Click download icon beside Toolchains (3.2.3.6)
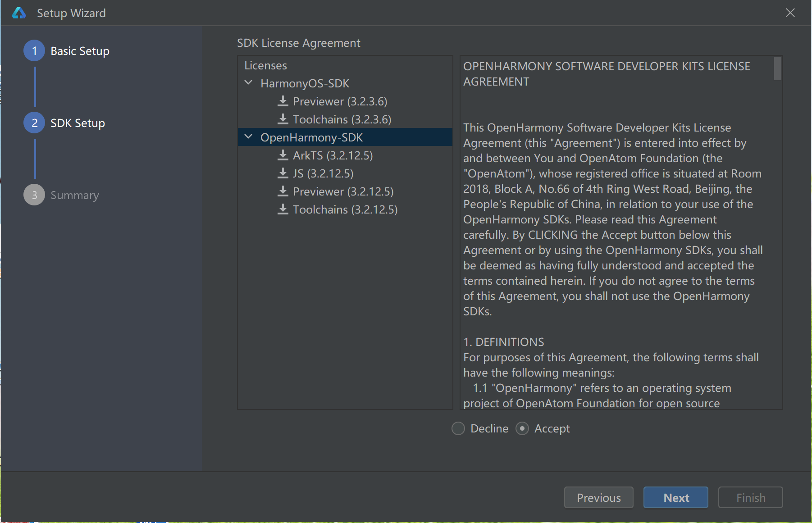Image resolution: width=812 pixels, height=523 pixels. point(283,119)
